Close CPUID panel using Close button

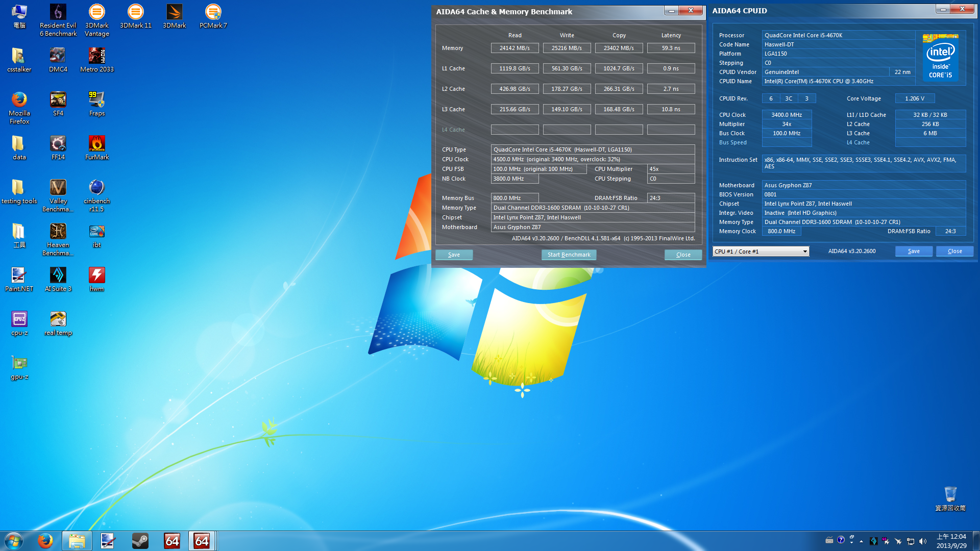pyautogui.click(x=954, y=251)
